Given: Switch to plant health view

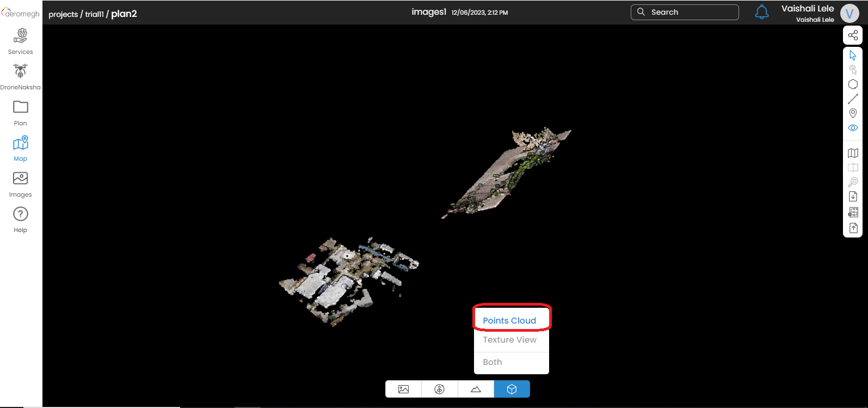Looking at the screenshot, I should click(x=440, y=389).
